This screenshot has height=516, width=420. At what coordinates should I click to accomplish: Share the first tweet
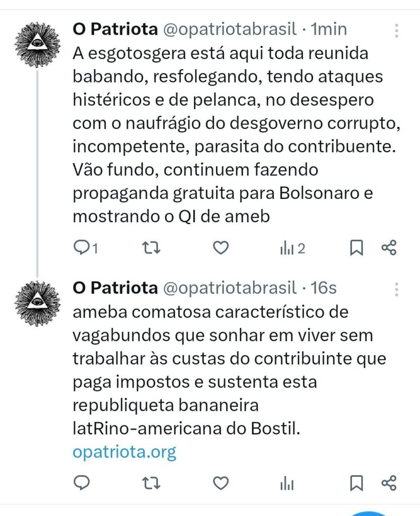click(x=389, y=248)
